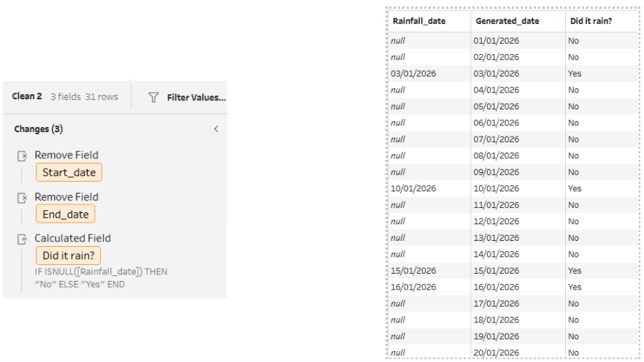Click the Calculated Field icon
644x362 pixels.
coord(23,239)
